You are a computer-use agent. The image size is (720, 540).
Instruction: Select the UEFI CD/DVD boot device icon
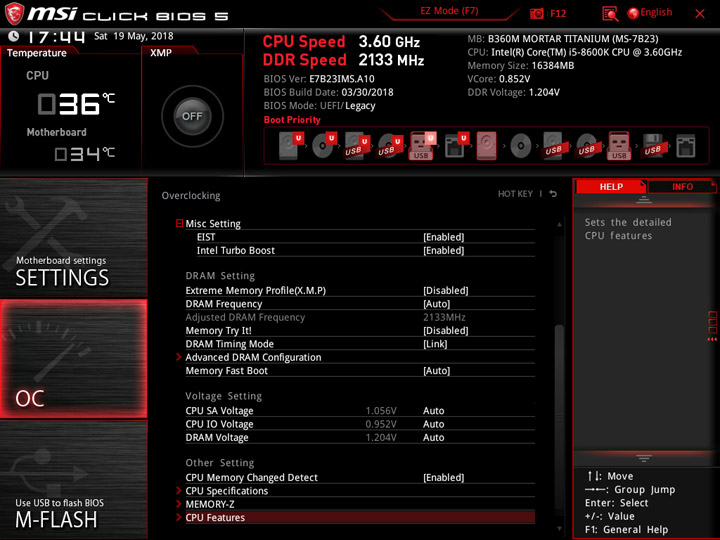click(x=324, y=145)
